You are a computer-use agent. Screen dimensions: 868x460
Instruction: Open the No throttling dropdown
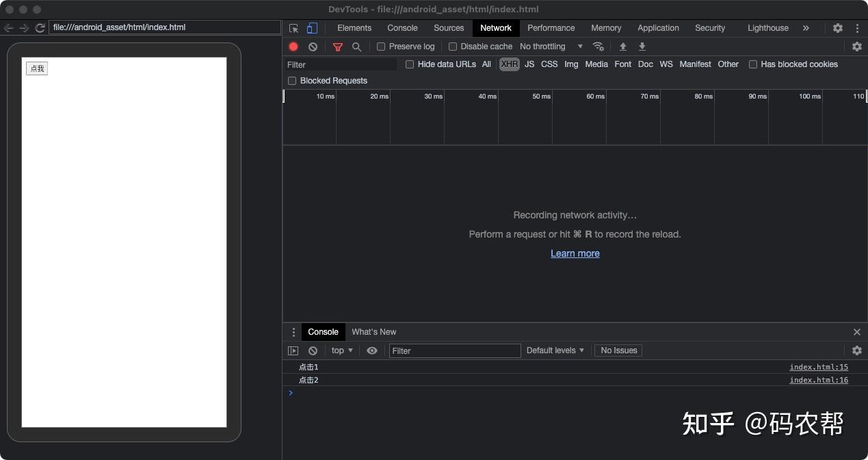coord(547,46)
